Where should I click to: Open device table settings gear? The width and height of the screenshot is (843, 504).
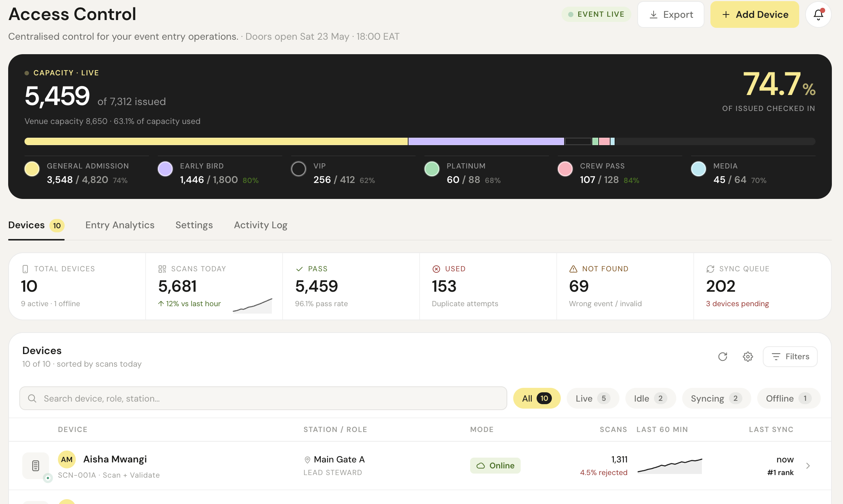748,357
